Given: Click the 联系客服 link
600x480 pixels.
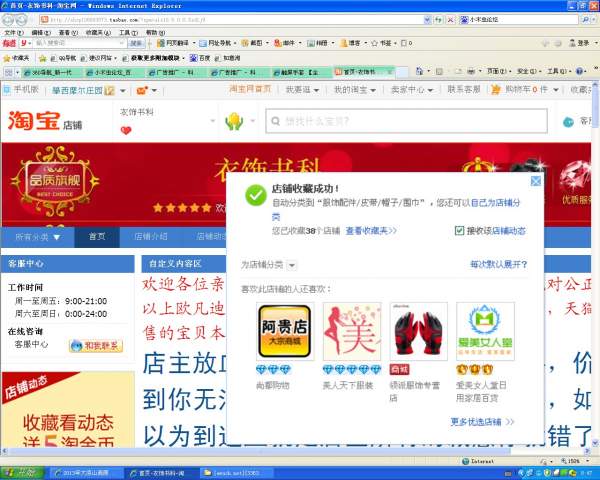Looking at the screenshot, I should 464,89.
